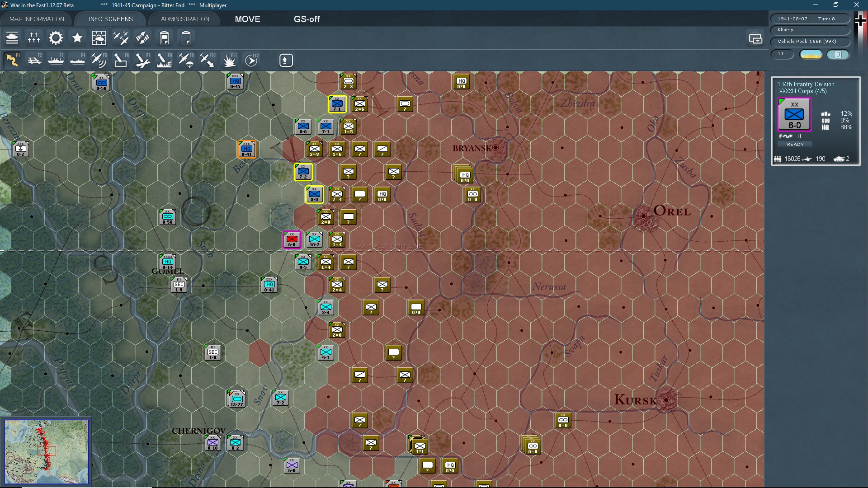Click the end turn F12 icon
868x488 pixels.
(251, 60)
